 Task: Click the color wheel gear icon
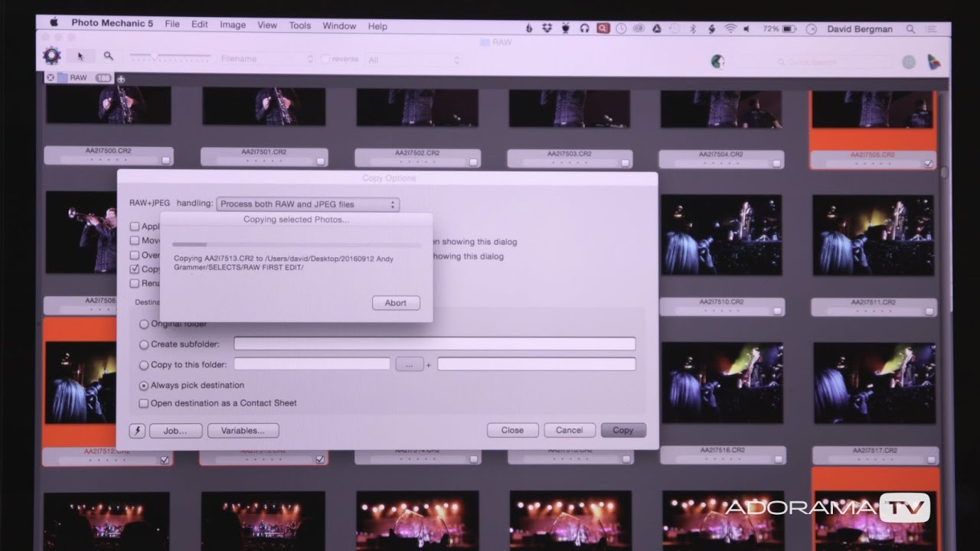click(x=52, y=55)
